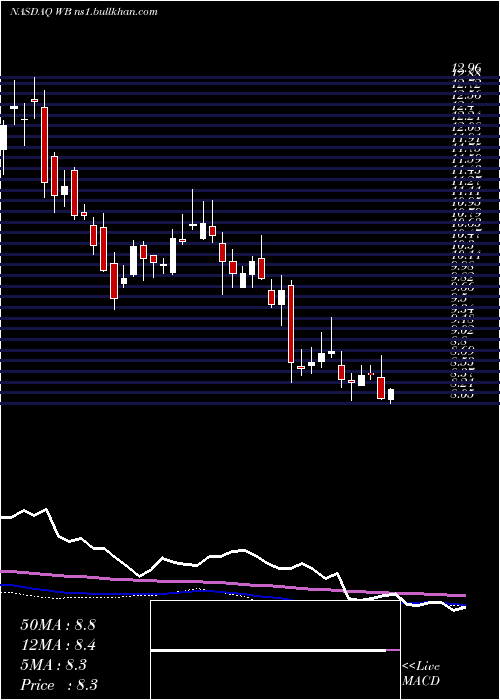The image size is (500, 700).
Task: Click the 'NASDAQ WB ns1.bullkhan.com' chart title
Action: [x=84, y=12]
